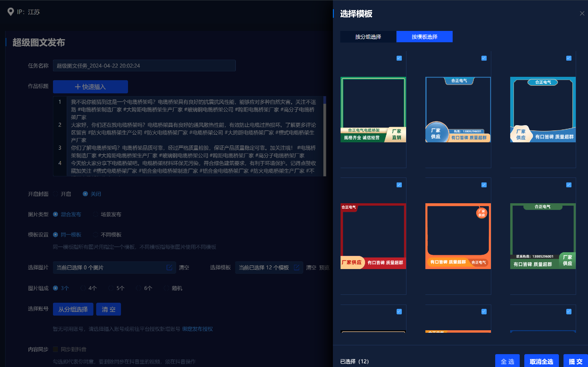Open the image picker edit icon in 选择图片 field
Screen dimensions: 588x367
(x=169, y=268)
